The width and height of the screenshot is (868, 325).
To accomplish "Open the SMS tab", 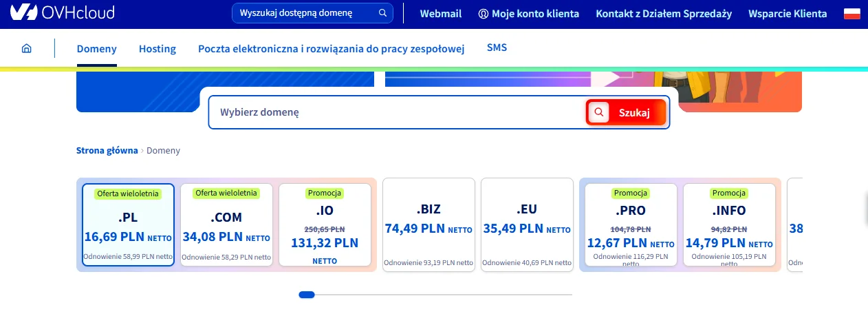I will tap(497, 48).
